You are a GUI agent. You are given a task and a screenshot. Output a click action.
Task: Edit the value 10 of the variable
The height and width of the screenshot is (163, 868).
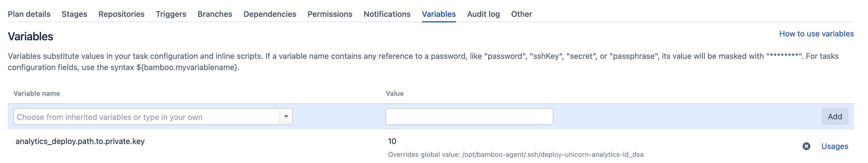point(392,141)
